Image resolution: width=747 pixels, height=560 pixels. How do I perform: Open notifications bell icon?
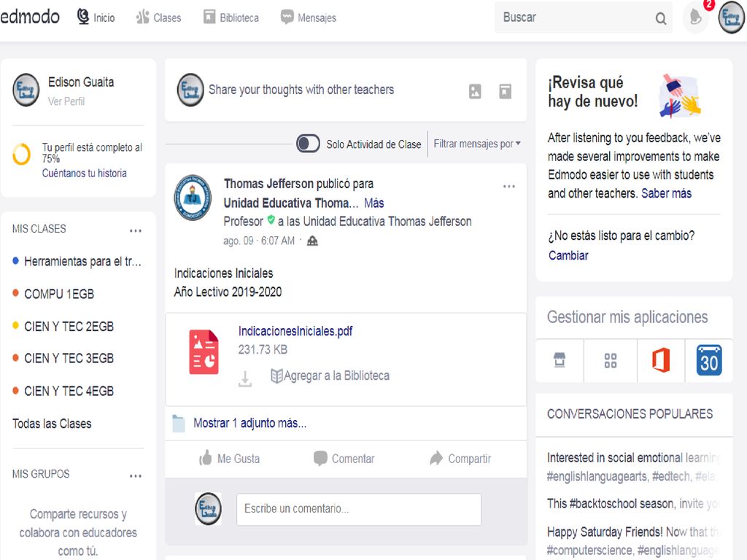tap(696, 17)
